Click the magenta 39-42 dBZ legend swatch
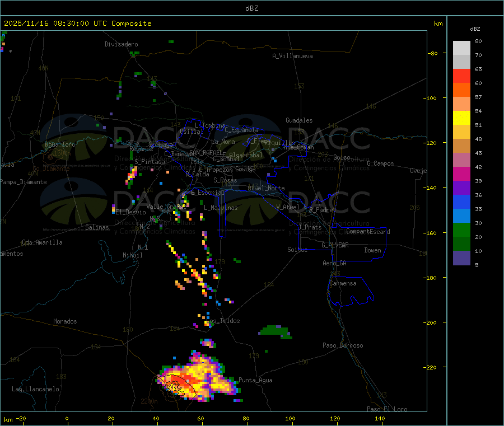This screenshot has height=426, width=504. (x=461, y=174)
